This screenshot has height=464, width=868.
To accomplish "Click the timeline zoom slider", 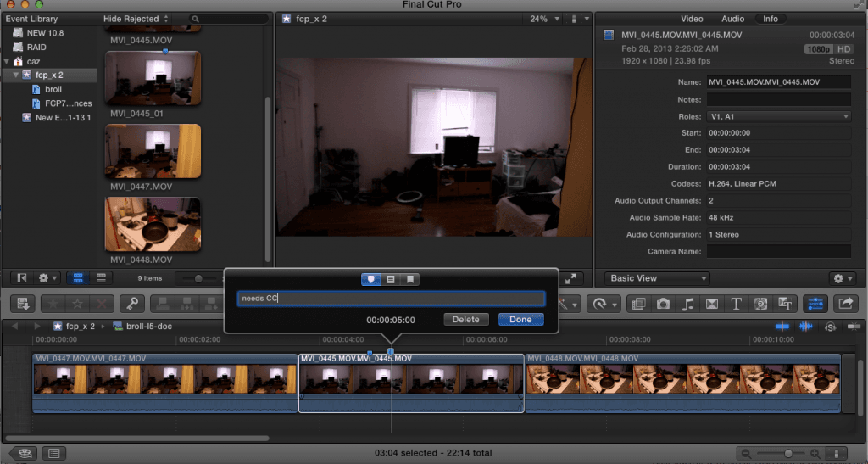I will pos(788,454).
